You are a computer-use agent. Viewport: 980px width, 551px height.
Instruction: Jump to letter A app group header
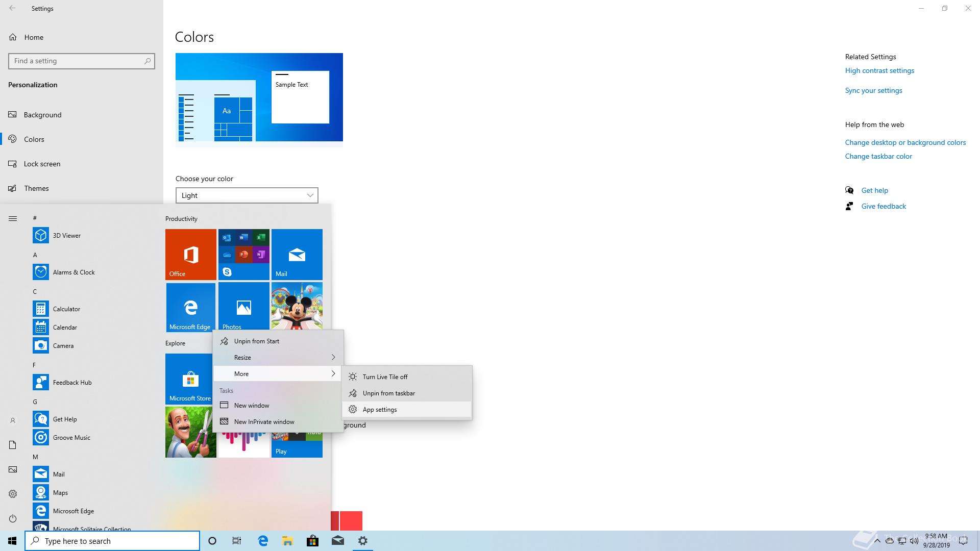35,255
